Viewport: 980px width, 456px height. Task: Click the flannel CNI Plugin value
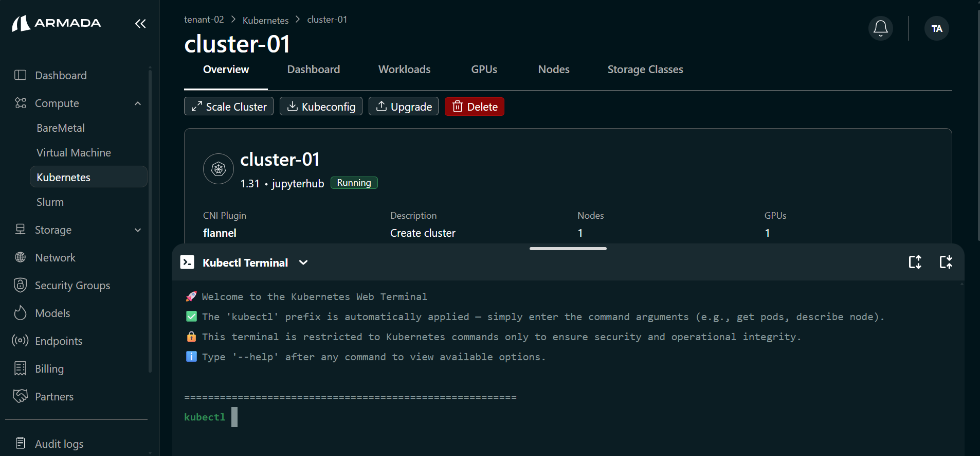point(220,233)
